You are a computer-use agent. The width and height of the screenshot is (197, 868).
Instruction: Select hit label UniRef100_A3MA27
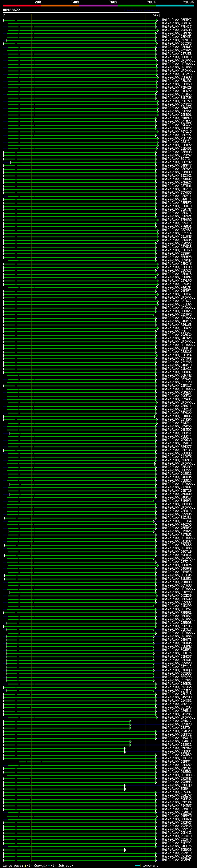(176, 392)
